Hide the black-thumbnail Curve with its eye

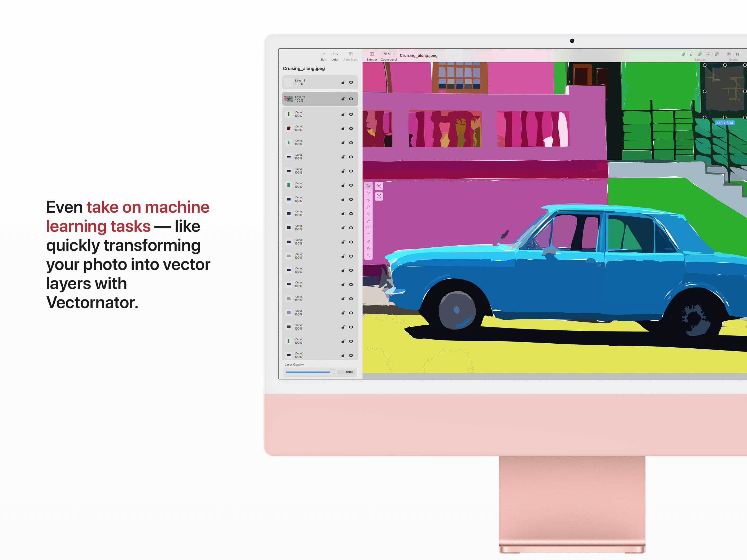351,327
